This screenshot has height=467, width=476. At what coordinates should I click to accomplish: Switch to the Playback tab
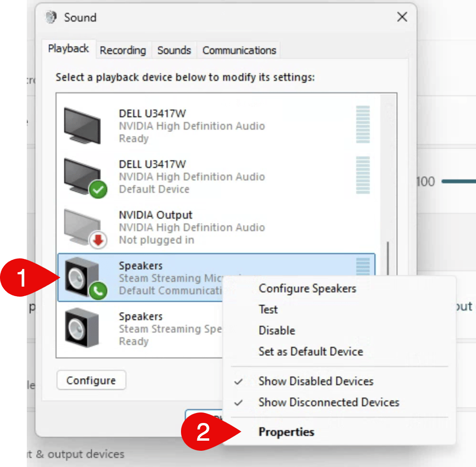[x=68, y=49]
